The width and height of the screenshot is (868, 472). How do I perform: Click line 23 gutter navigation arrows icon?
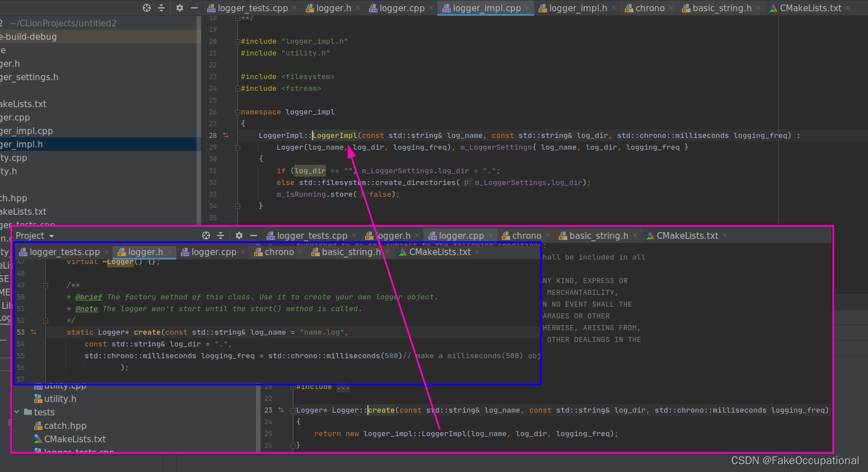(281, 410)
